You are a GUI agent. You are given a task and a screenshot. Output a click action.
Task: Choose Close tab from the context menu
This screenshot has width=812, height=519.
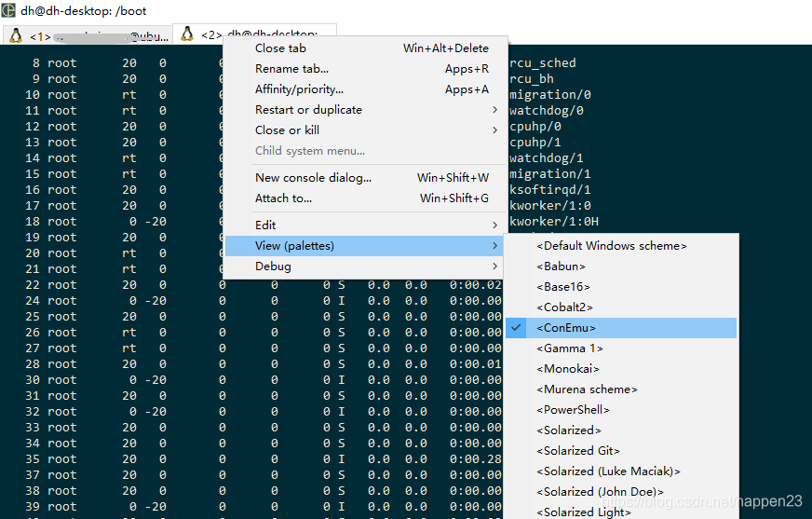(365, 48)
